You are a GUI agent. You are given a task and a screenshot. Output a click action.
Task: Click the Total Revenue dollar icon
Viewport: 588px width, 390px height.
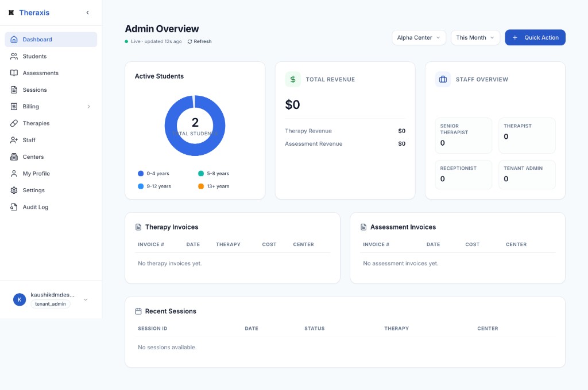pyautogui.click(x=293, y=79)
